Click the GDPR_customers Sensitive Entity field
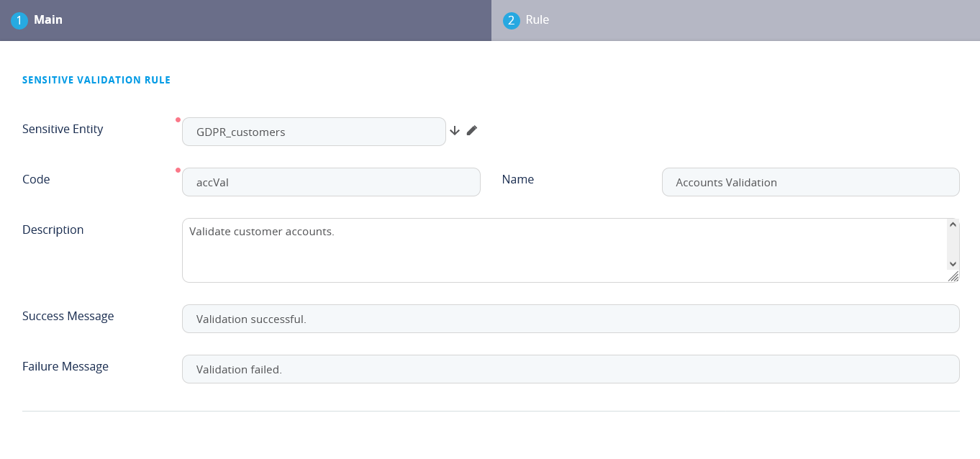The image size is (980, 459). pos(314,132)
